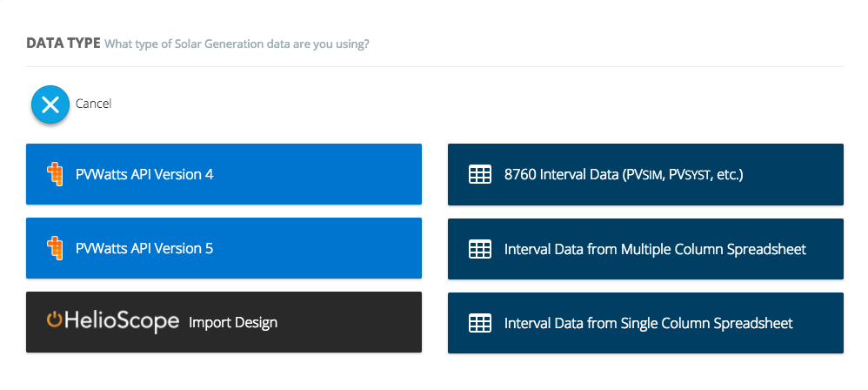Image resolution: width=868 pixels, height=390 pixels.
Task: Open HelioScope Import Design
Action: click(224, 322)
